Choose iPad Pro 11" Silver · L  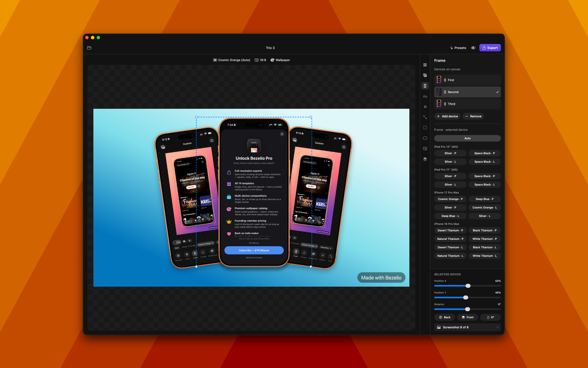click(x=450, y=185)
